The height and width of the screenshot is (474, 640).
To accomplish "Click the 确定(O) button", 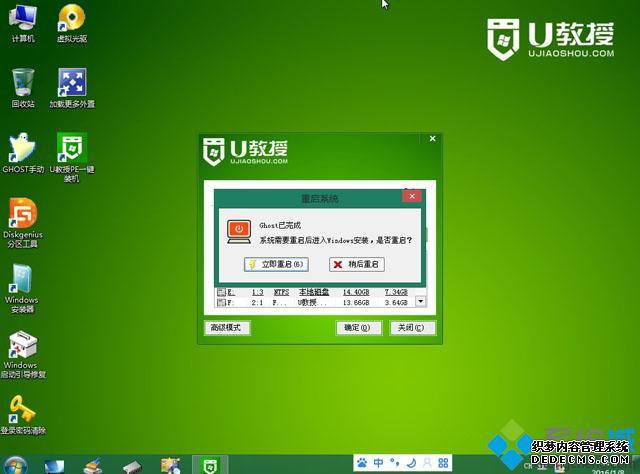I will 358,327.
